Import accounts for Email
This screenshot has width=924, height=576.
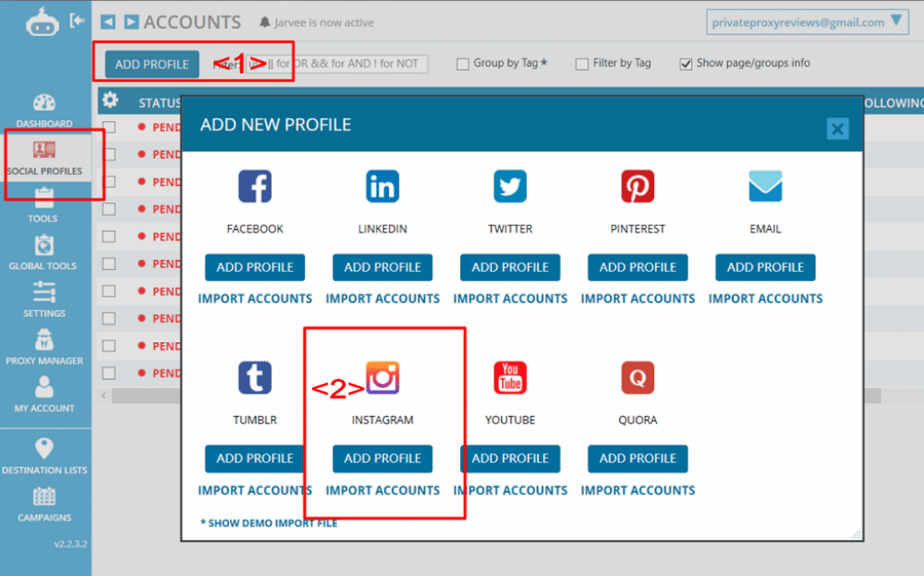(x=765, y=299)
